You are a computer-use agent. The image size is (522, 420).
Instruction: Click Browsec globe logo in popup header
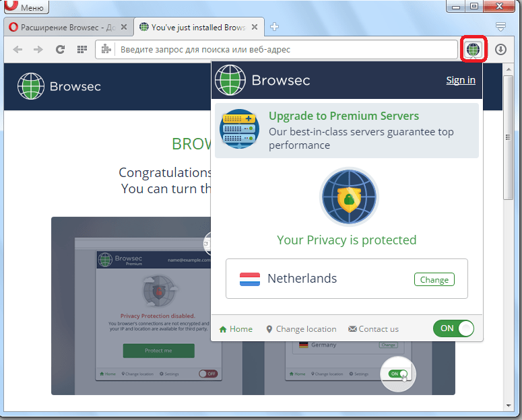(230, 80)
